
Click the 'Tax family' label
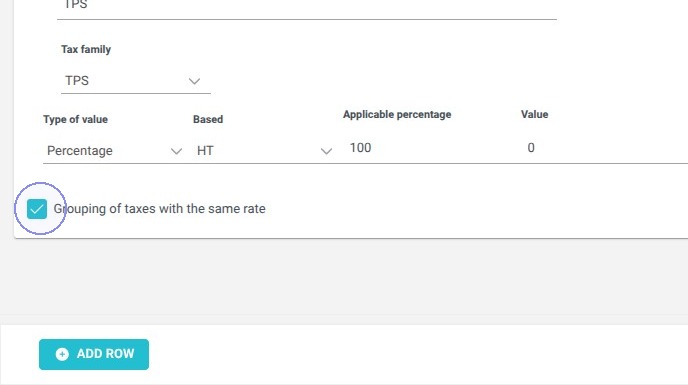coord(86,49)
